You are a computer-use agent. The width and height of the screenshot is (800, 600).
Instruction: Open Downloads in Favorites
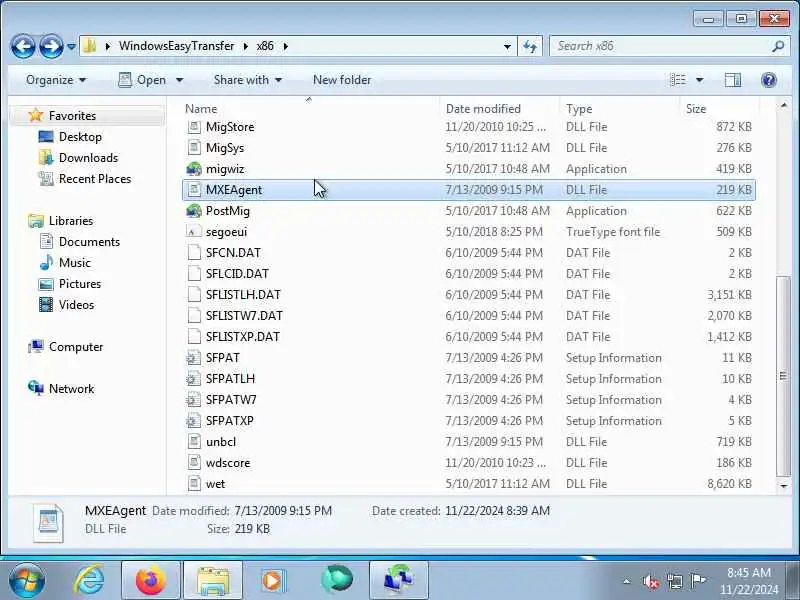[88, 158]
